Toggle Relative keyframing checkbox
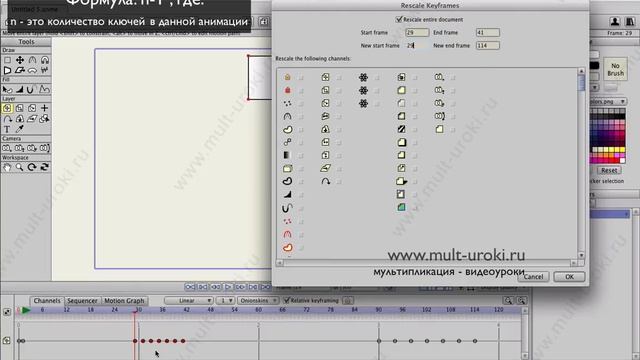This screenshot has width=640, height=360. [286, 300]
